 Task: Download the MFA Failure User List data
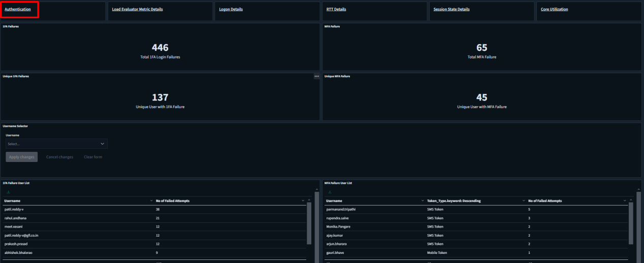pyautogui.click(x=330, y=192)
